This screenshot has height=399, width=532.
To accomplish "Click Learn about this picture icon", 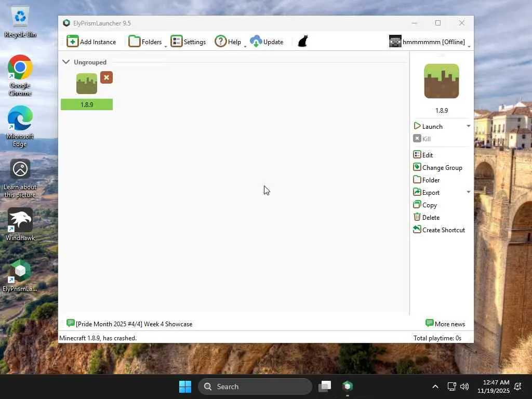I will pyautogui.click(x=20, y=179).
